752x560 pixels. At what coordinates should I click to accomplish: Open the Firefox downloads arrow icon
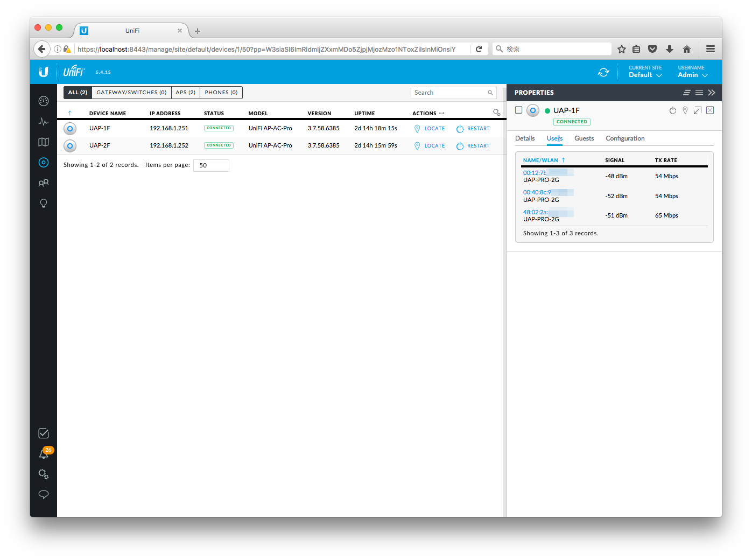click(670, 49)
